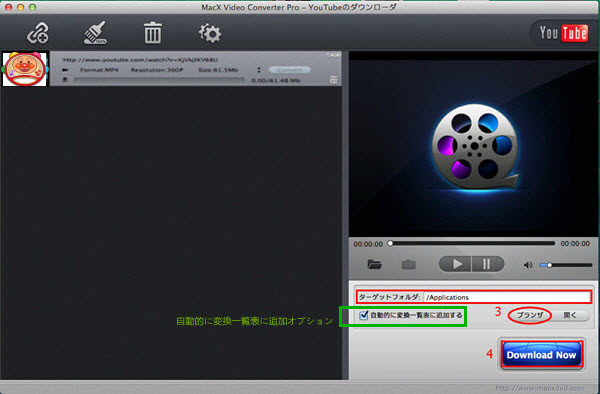The height and width of the screenshot is (394, 600).
Task: Click the trash delete icon in toolbar
Action: [153, 33]
